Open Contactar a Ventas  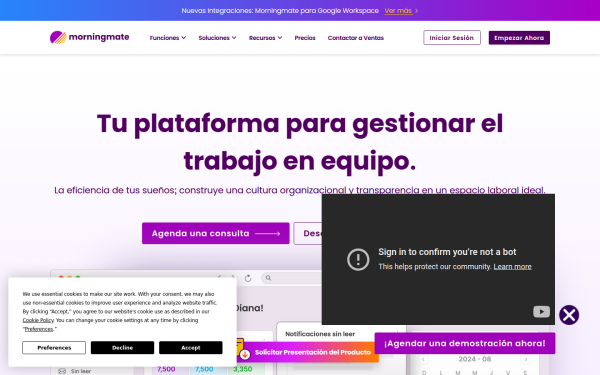[355, 38]
